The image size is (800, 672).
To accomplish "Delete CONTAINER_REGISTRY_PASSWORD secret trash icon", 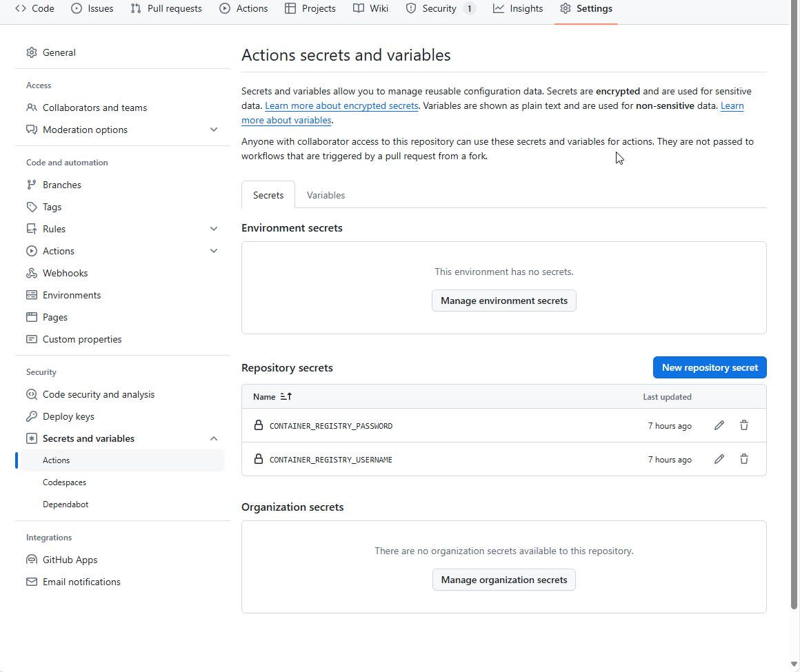I will (744, 425).
